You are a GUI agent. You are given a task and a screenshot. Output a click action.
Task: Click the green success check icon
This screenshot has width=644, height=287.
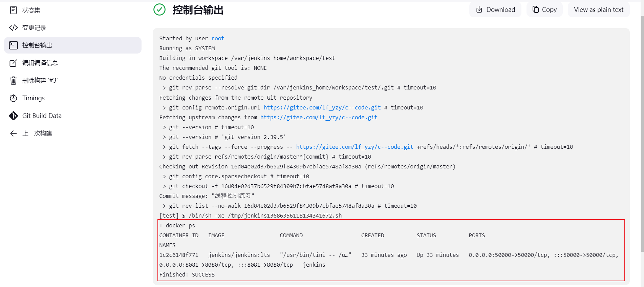tap(159, 10)
